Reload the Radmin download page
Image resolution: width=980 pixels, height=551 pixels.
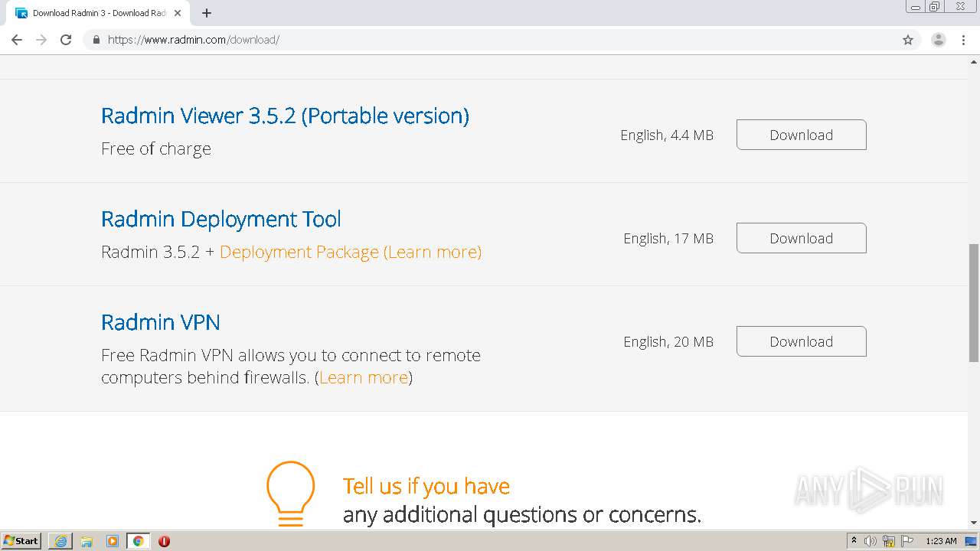66,40
